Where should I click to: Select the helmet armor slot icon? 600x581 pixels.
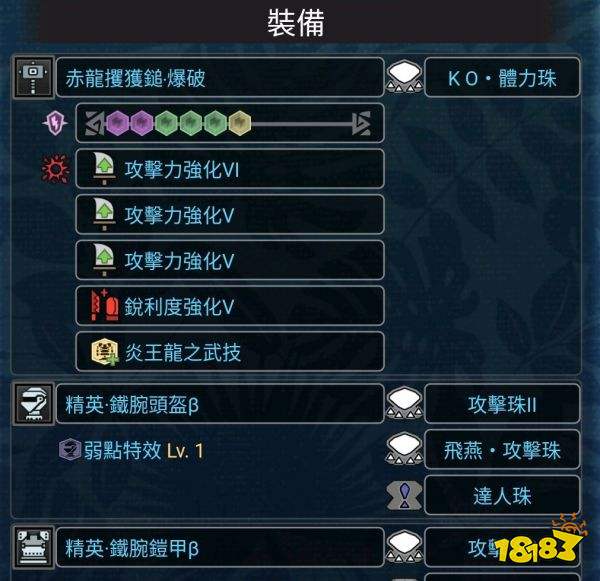[33, 404]
